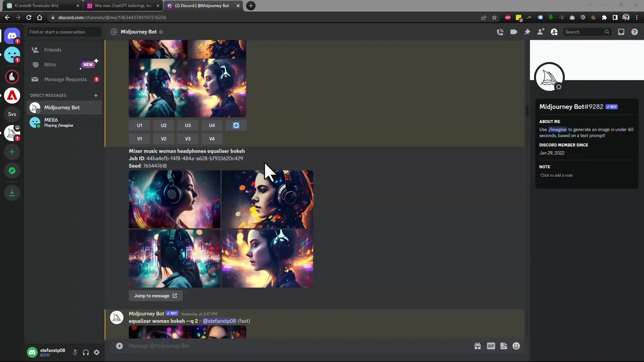Click the U2 upscale button
This screenshot has height=362, width=644.
pos(163,125)
